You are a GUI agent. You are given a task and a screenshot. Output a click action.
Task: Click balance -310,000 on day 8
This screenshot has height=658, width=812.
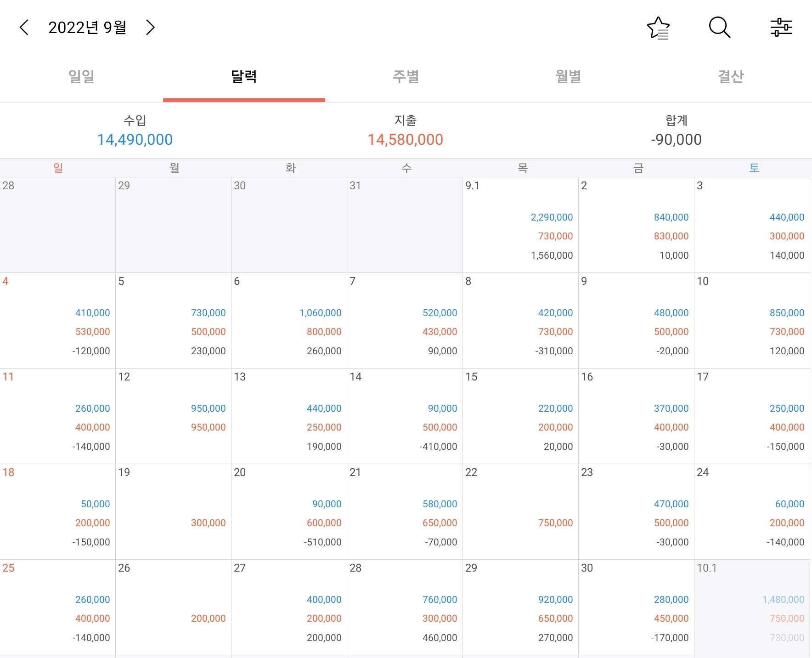coord(554,351)
